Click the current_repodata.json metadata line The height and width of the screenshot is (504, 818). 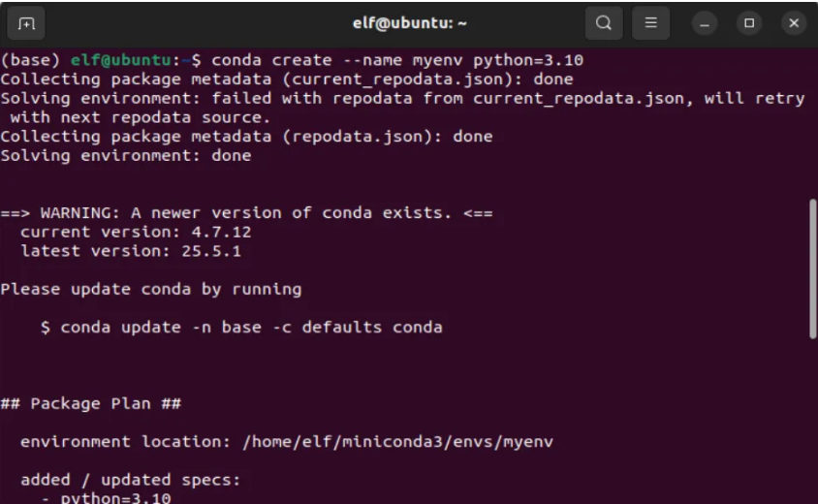pyautogui.click(x=287, y=79)
